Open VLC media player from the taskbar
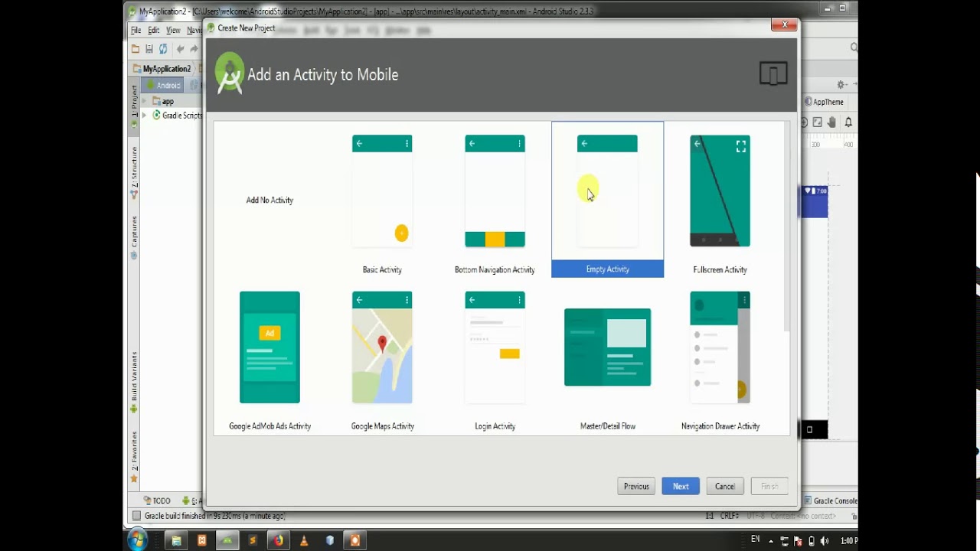980x551 pixels. (x=304, y=540)
